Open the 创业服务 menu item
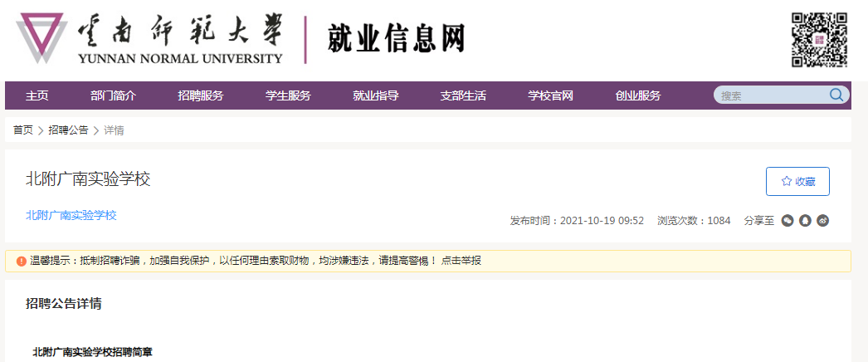Screen dimensions: 868x362 point(638,95)
